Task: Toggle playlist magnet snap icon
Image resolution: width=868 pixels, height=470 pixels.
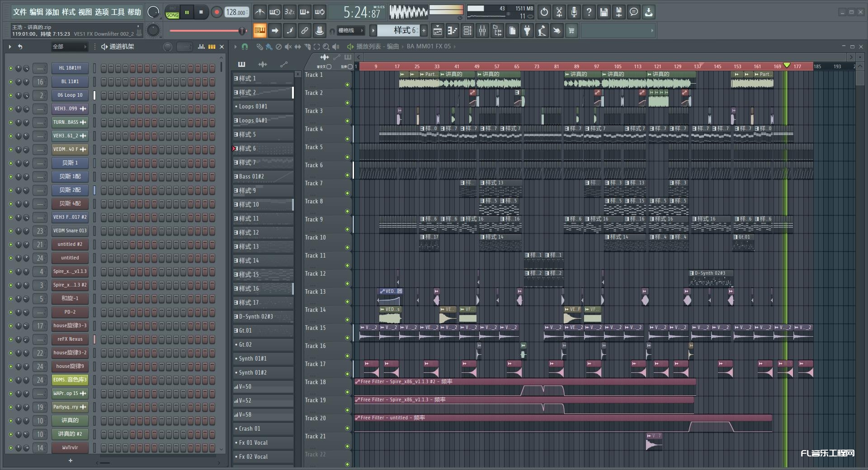Action: click(x=245, y=47)
